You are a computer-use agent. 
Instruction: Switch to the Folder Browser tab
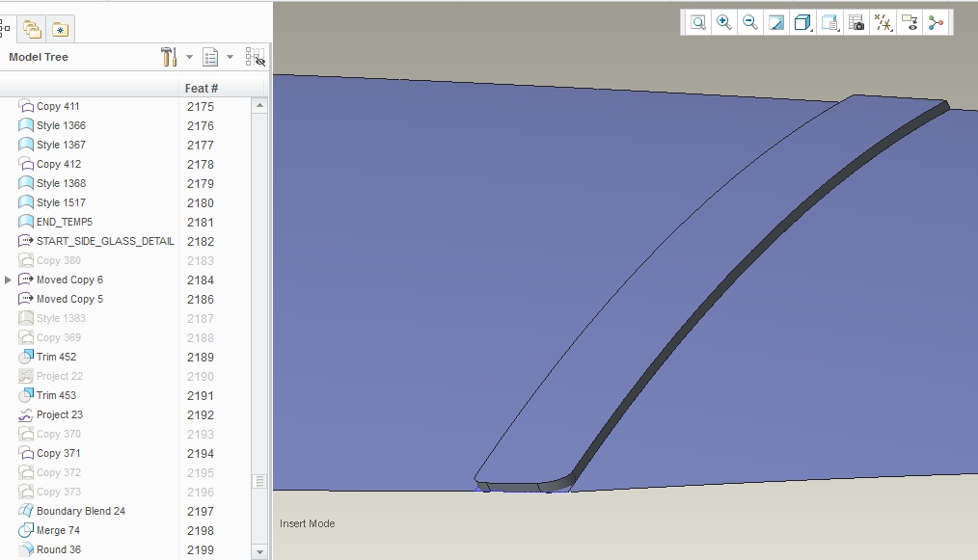32,29
